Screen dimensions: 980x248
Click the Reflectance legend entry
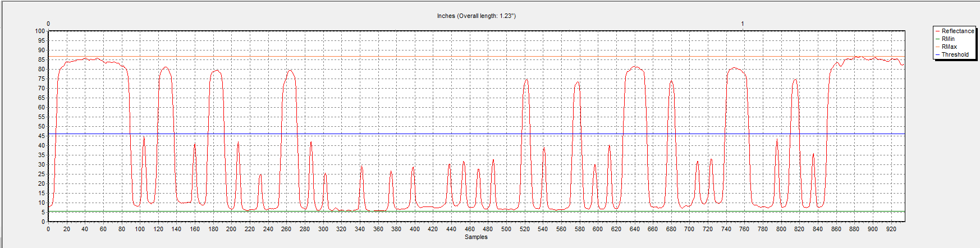[958, 31]
